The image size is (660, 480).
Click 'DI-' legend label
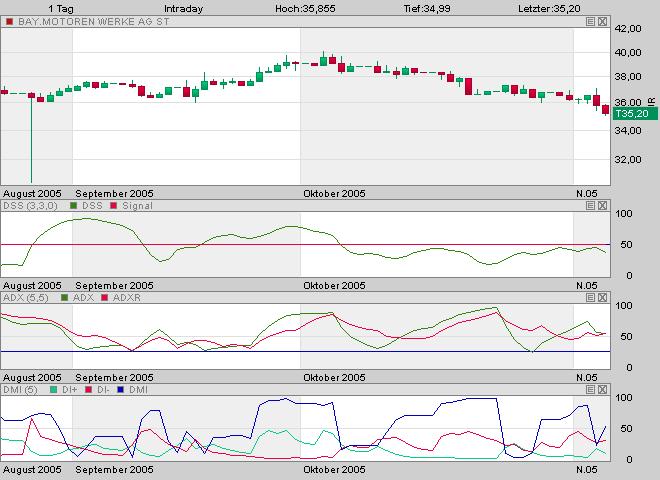pos(103,389)
